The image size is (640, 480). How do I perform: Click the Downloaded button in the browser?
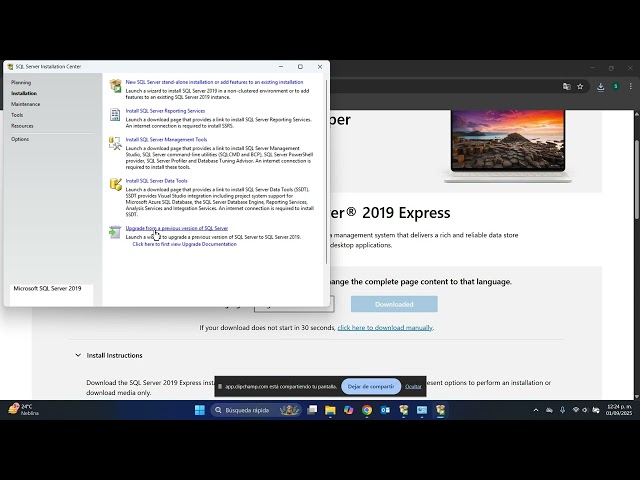(394, 304)
